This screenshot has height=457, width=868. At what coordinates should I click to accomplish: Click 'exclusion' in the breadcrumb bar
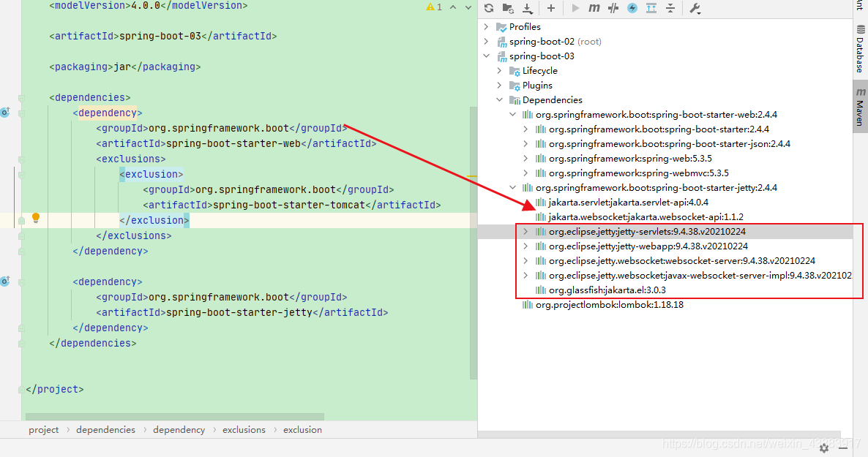302,430
